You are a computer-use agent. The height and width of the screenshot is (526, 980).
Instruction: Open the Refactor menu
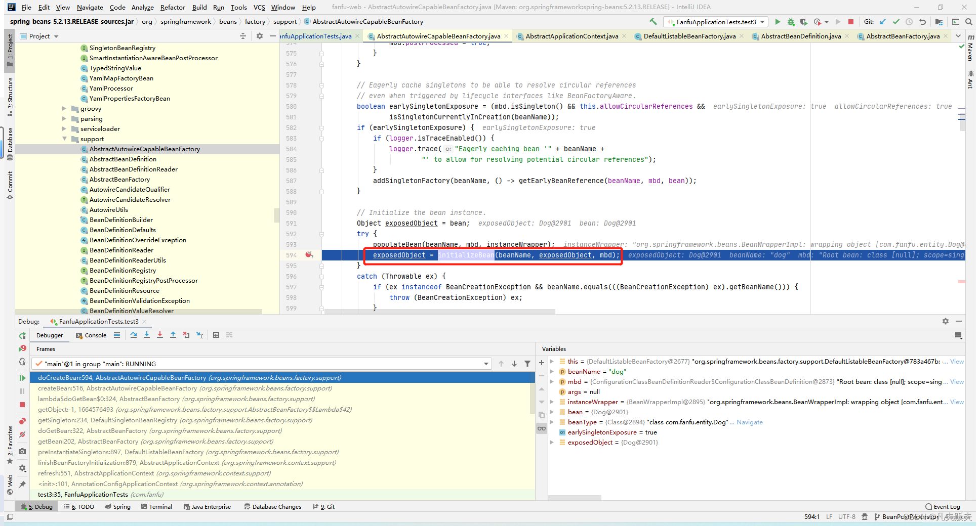(172, 7)
